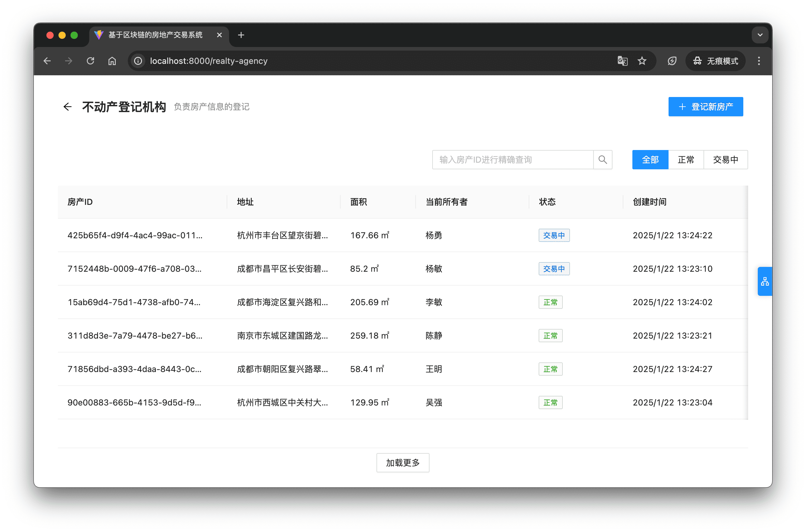Click the 正常 tag in 陈静's row
This screenshot has width=806, height=532.
click(550, 336)
